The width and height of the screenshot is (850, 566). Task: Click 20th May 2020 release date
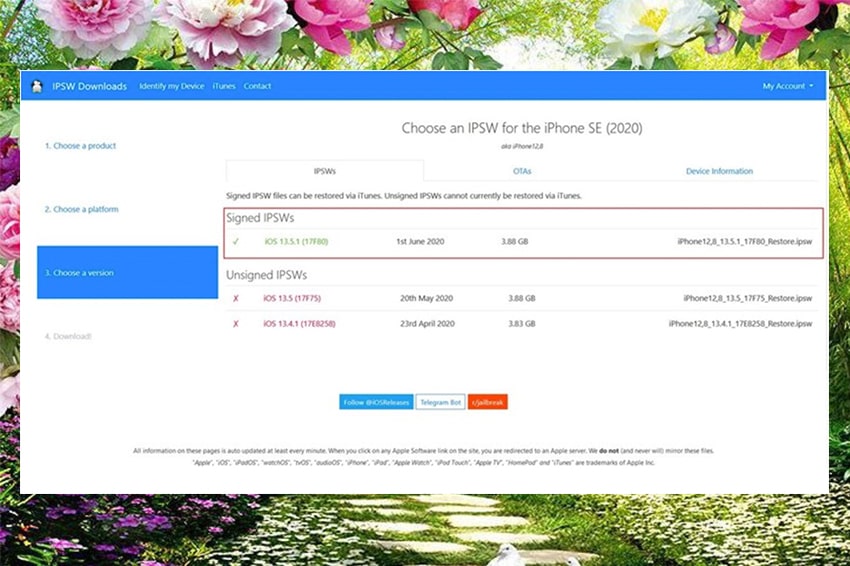[x=427, y=298]
